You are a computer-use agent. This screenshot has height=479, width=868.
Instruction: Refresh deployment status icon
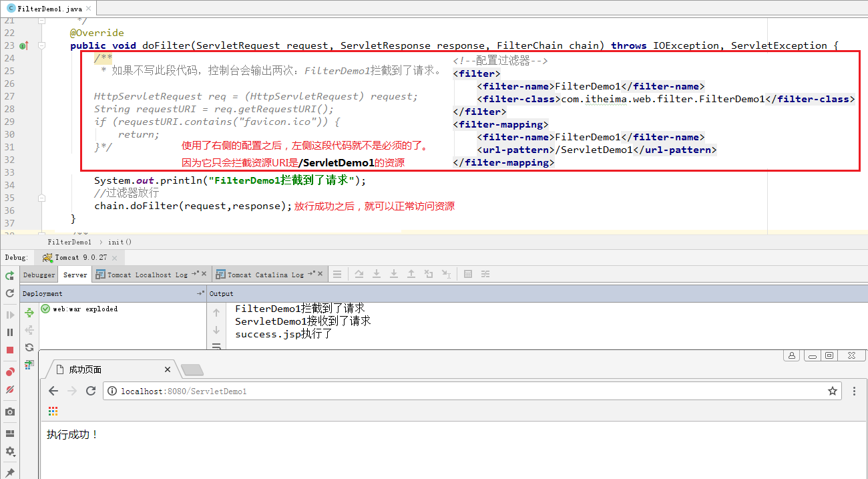point(29,347)
